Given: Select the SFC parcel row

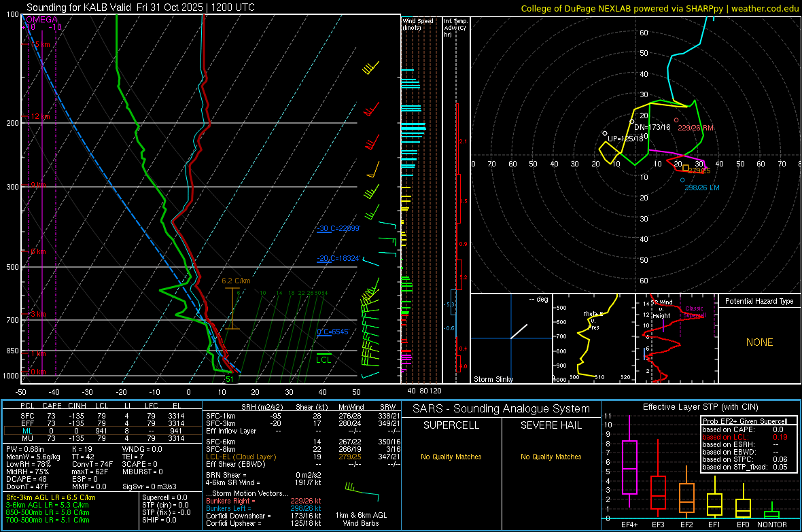Looking at the screenshot, I should [101, 416].
